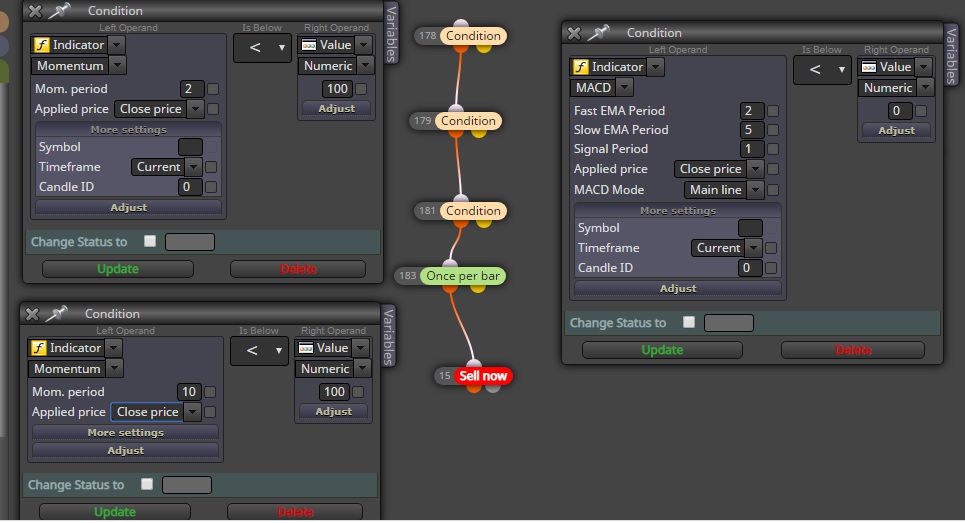The height and width of the screenshot is (523, 965).
Task: Toggle checkbox beside Mom. period value 10
Action: click(x=210, y=392)
